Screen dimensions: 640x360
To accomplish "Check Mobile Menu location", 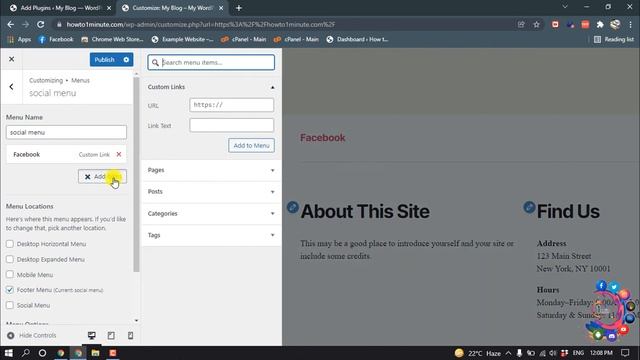I will pos(10,275).
